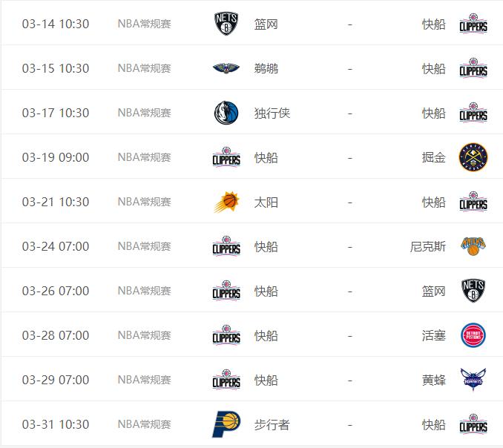Image resolution: width=503 pixels, height=448 pixels.
Task: Click the Denver Nuggets logo
Action: [x=473, y=157]
